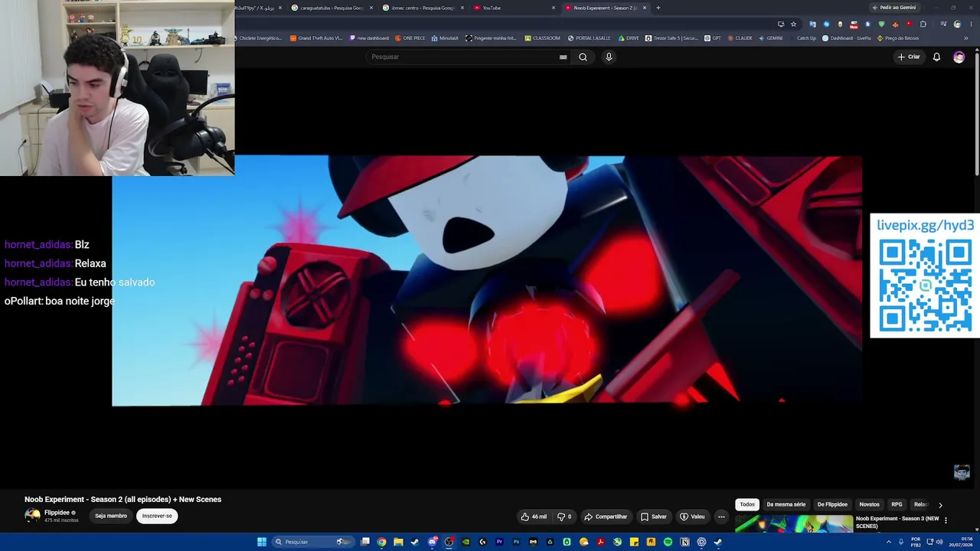Open YouTube notifications bell

click(x=936, y=57)
